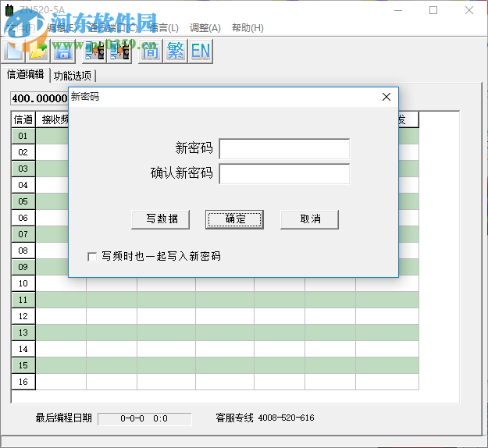488x448 pixels.
Task: Enable 写频时也一起写入新密码 checkbox
Action: coord(92,257)
